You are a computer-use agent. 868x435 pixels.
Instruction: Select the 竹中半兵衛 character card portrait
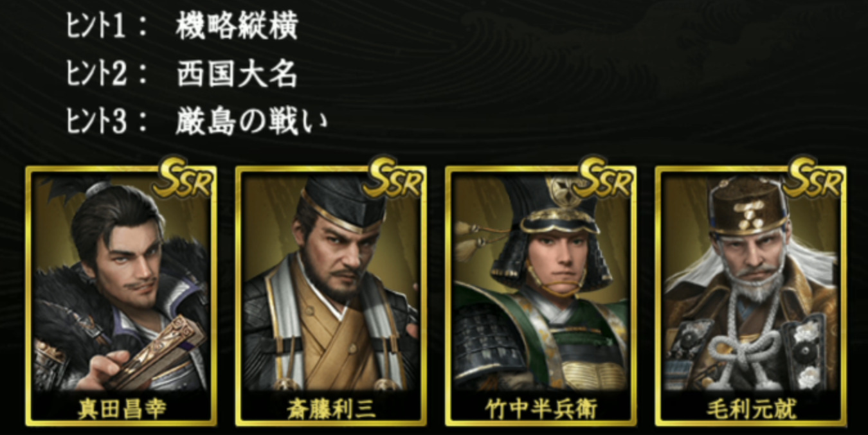pyautogui.click(x=541, y=296)
